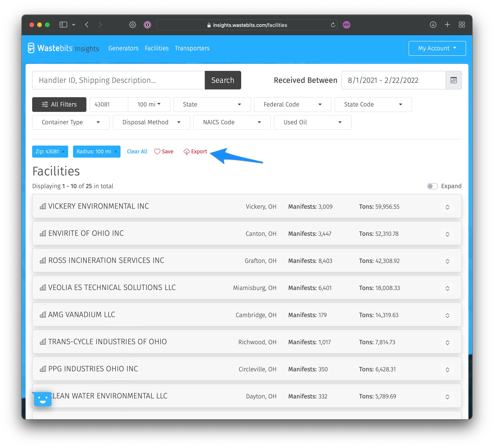The height and width of the screenshot is (448, 494).
Task: Go to the Generators tab
Action: pyautogui.click(x=123, y=48)
